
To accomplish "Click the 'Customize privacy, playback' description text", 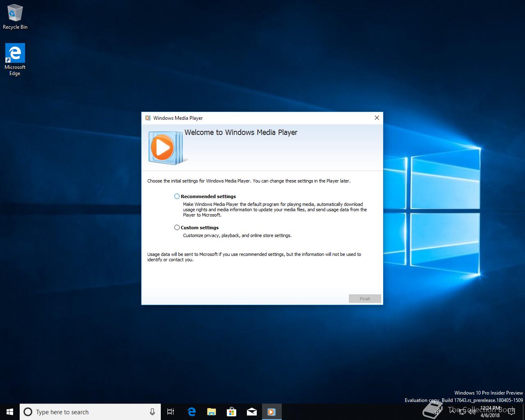I will [237, 235].
